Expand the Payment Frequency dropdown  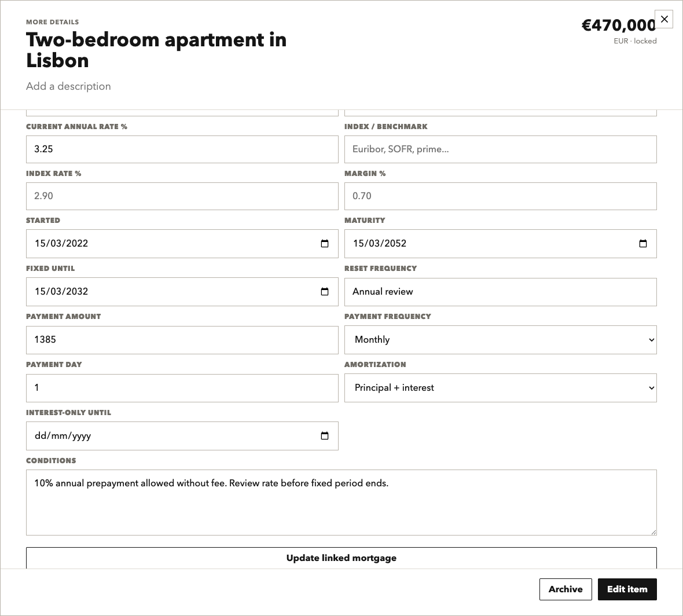(x=501, y=340)
